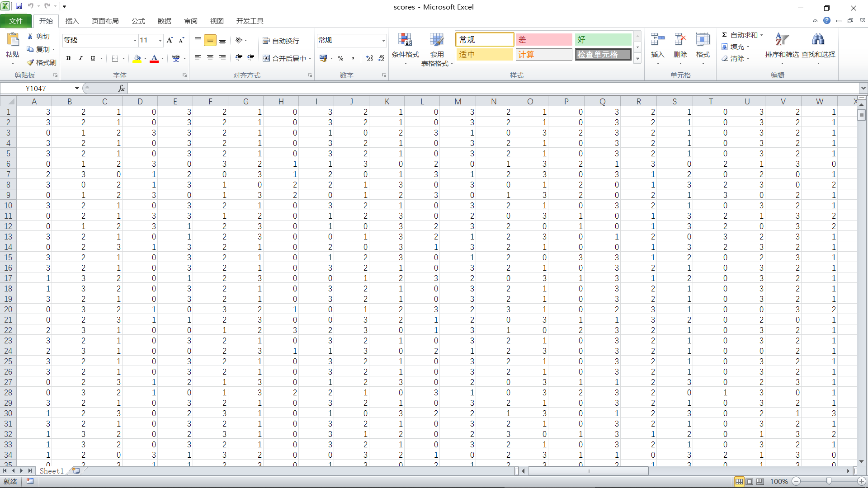Open the font size 11 dropdown
This screenshot has height=488, width=868.
tap(160, 41)
